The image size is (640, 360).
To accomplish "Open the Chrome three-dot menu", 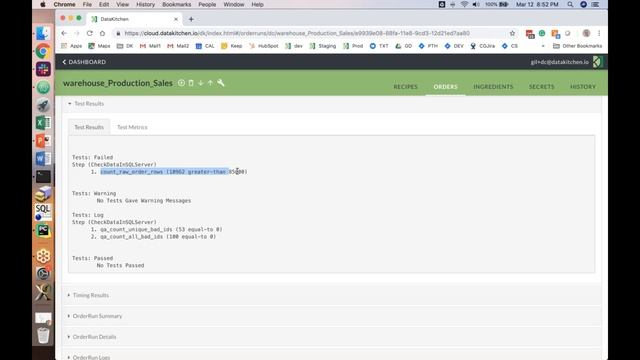I will tap(599, 33).
